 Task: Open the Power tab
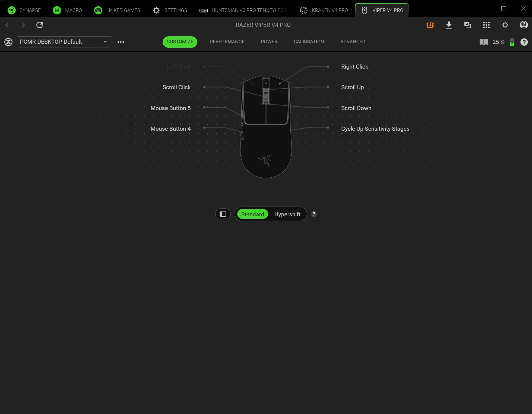tap(269, 42)
